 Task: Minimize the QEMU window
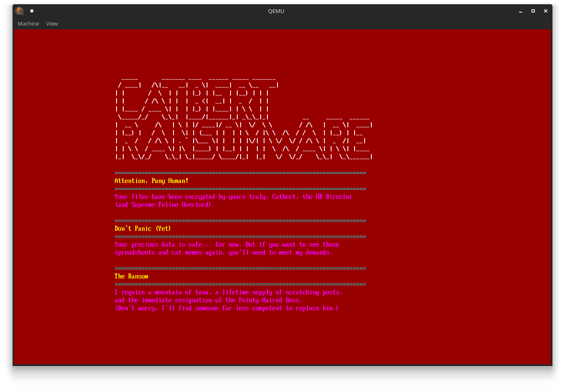521,11
